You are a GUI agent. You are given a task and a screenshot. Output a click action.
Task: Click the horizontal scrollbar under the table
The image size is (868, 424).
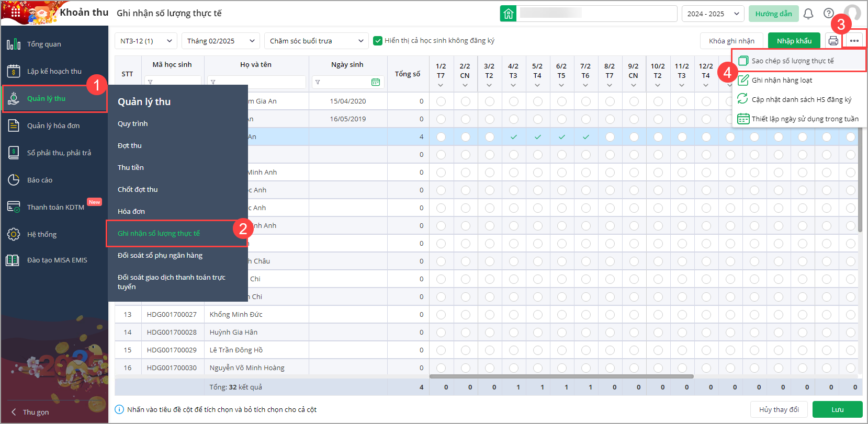pyautogui.click(x=561, y=376)
